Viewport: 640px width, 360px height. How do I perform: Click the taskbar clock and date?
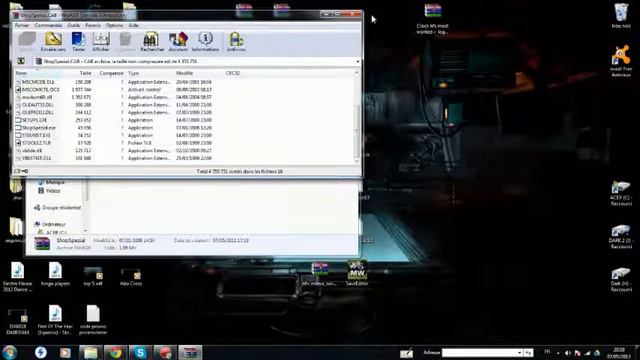[x=619, y=353]
